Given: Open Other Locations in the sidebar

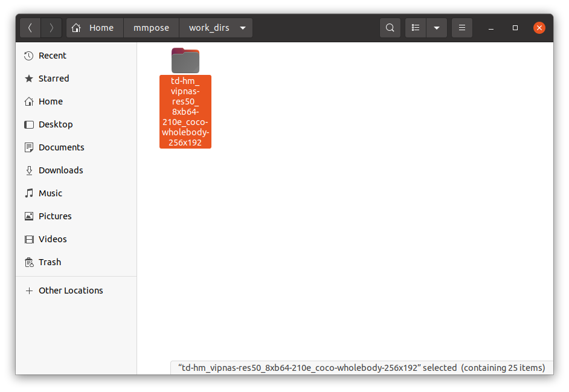Looking at the screenshot, I should coord(76,291).
